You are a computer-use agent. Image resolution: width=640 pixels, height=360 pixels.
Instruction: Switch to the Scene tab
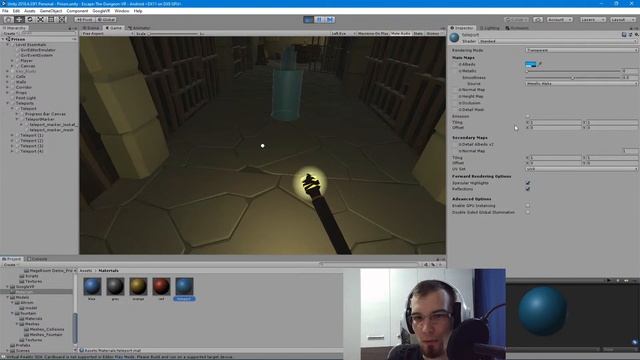click(x=91, y=28)
